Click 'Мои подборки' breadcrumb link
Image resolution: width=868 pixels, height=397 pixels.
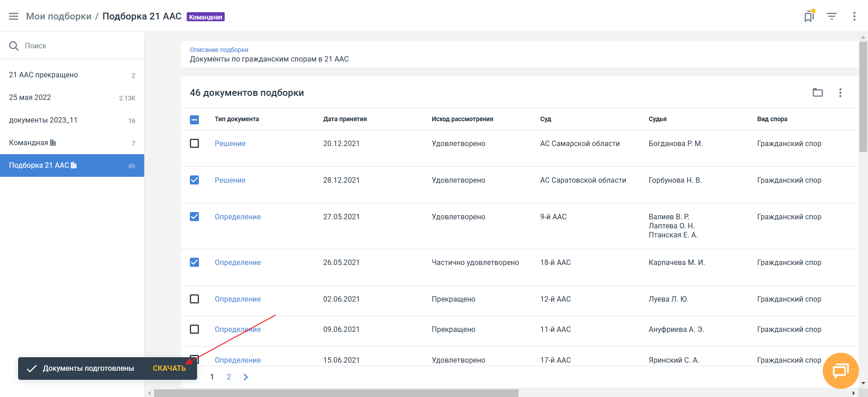(59, 16)
